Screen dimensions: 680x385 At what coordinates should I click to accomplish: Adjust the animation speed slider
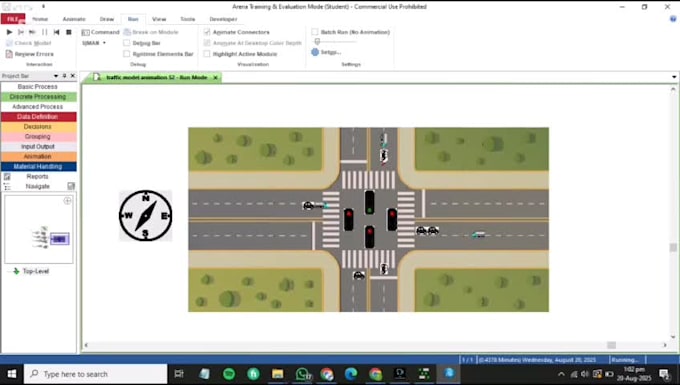317,42
